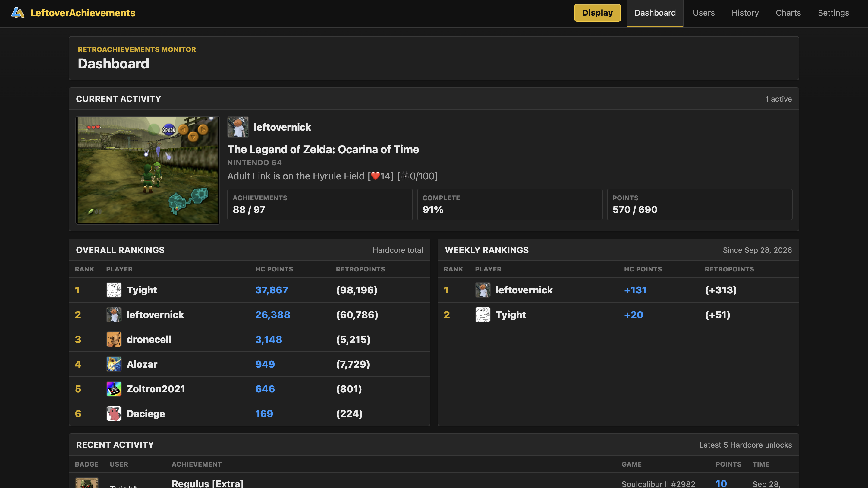
Task: Click the "1 active" indicator
Action: click(778, 99)
